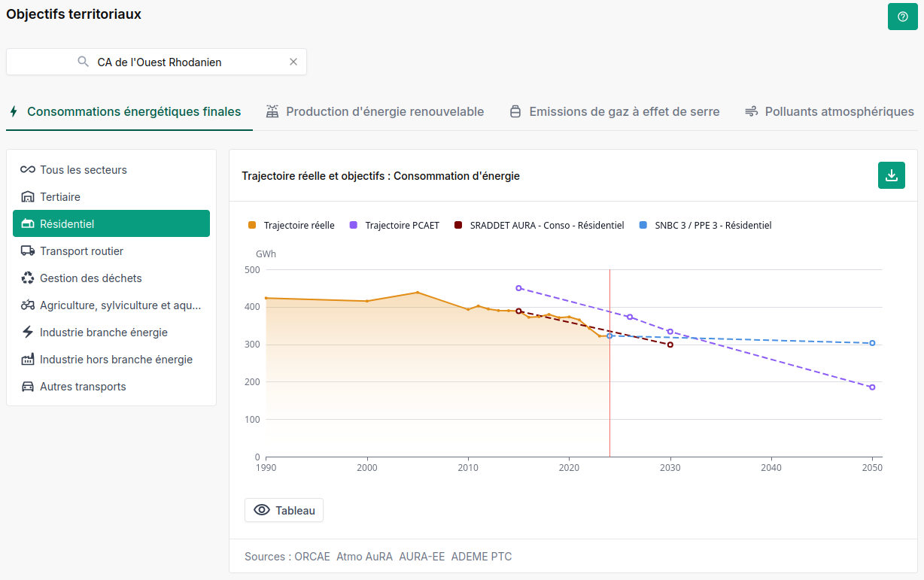Click the territory search field
This screenshot has height=580, width=924.
click(x=157, y=62)
